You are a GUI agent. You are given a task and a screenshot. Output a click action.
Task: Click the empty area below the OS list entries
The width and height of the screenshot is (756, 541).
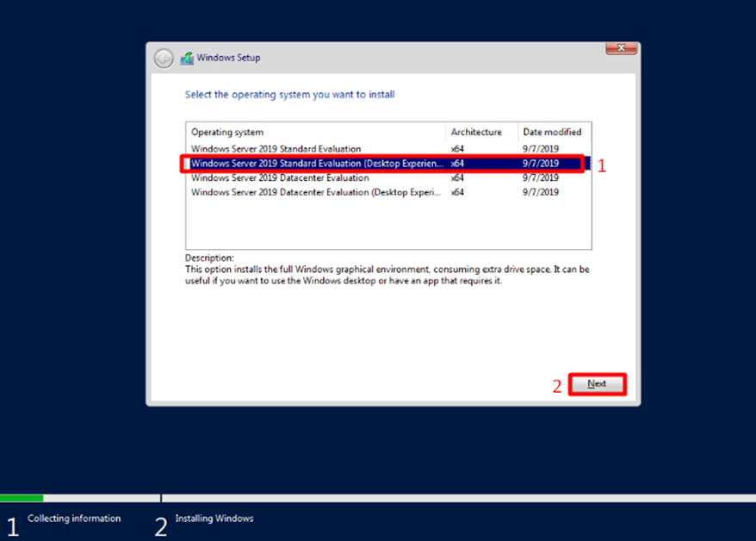point(387,224)
